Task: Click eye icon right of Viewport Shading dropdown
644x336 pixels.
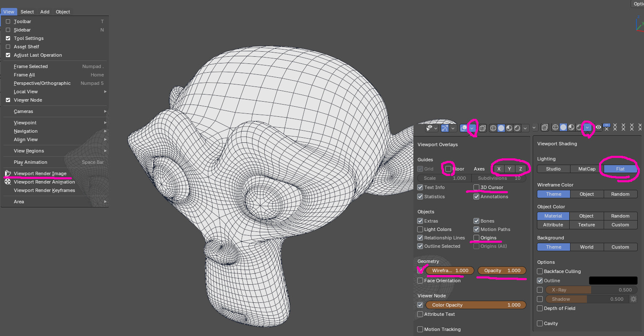Action: tap(598, 127)
